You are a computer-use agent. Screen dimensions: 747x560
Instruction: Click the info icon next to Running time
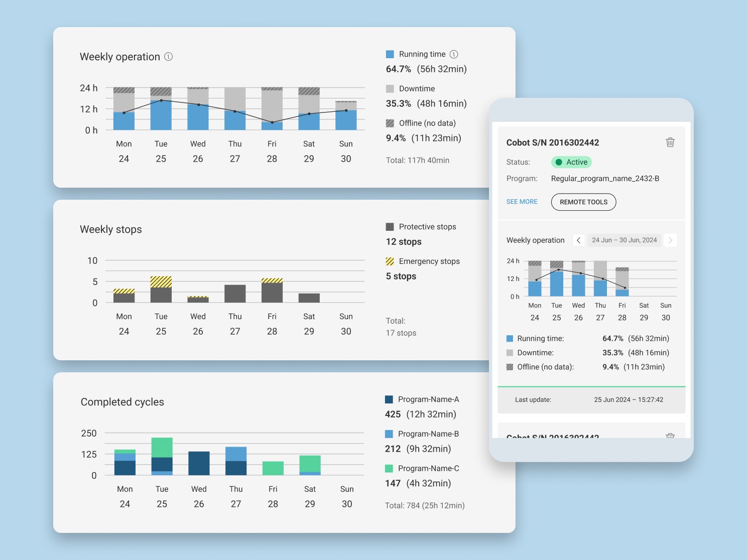pyautogui.click(x=454, y=54)
